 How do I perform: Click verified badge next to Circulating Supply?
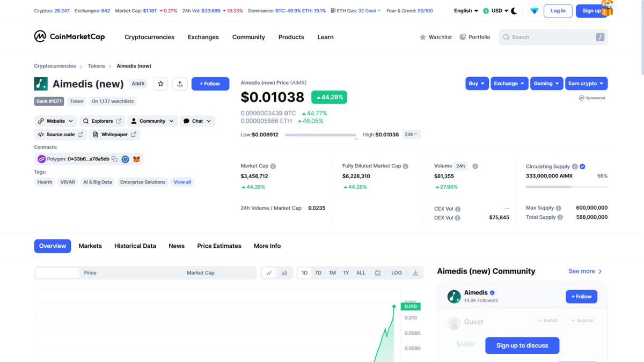tap(582, 167)
